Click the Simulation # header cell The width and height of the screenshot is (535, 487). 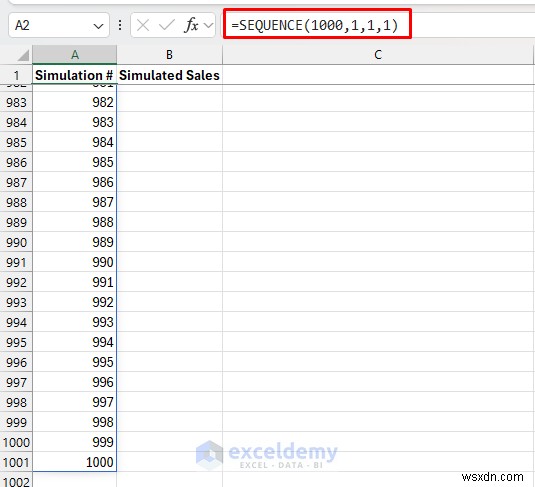click(x=75, y=75)
